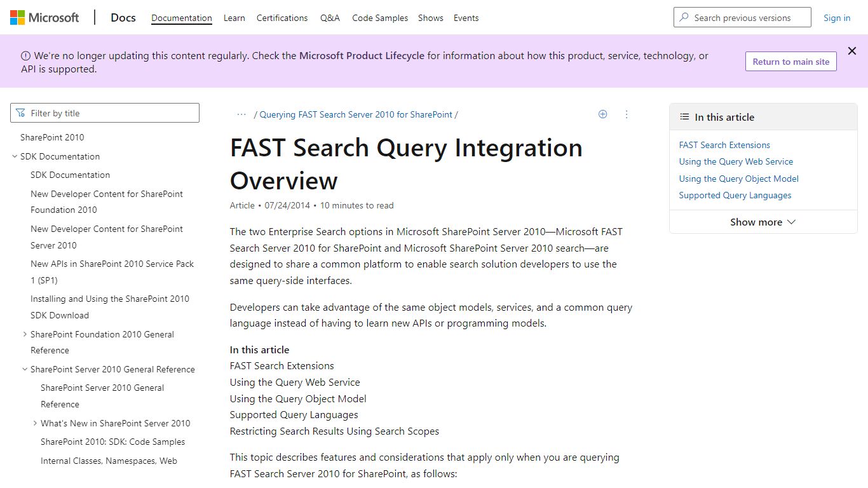Open Installing and Using the SharePoint 2010 SDK Download
The width and height of the screenshot is (868, 488).
[110, 307]
